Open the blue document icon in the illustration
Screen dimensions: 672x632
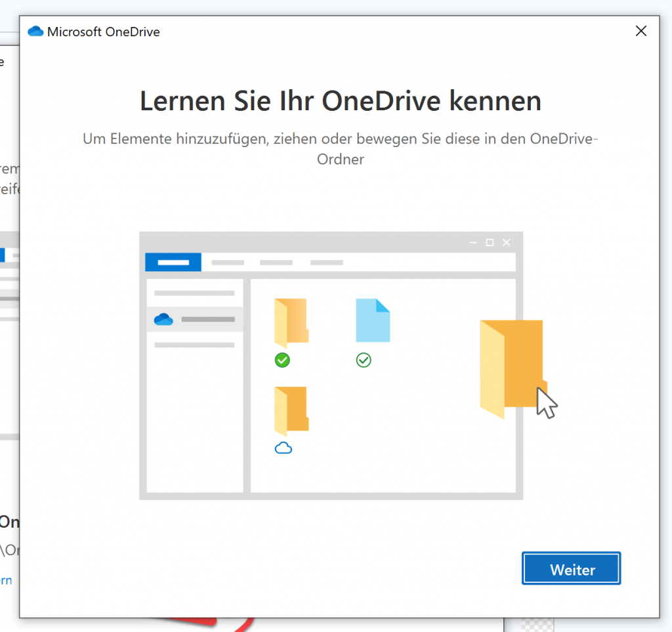(x=373, y=321)
